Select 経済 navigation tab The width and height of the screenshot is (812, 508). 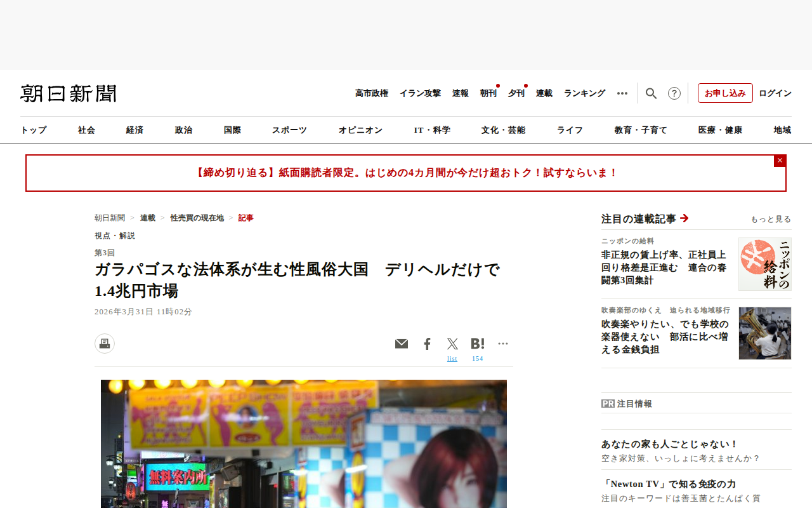pos(134,130)
